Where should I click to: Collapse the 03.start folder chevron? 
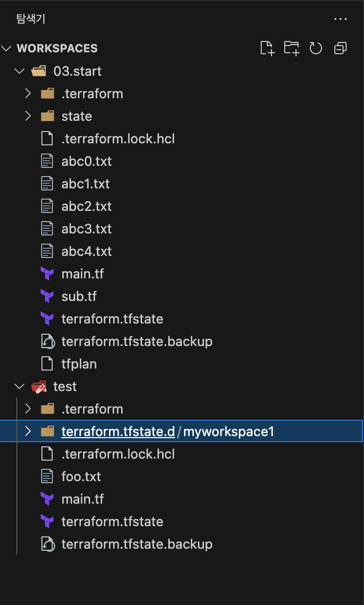[x=19, y=71]
